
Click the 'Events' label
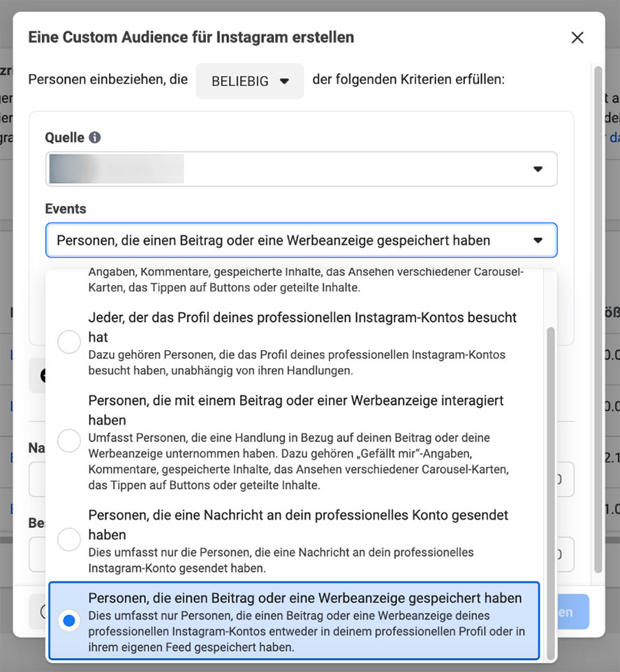66,209
